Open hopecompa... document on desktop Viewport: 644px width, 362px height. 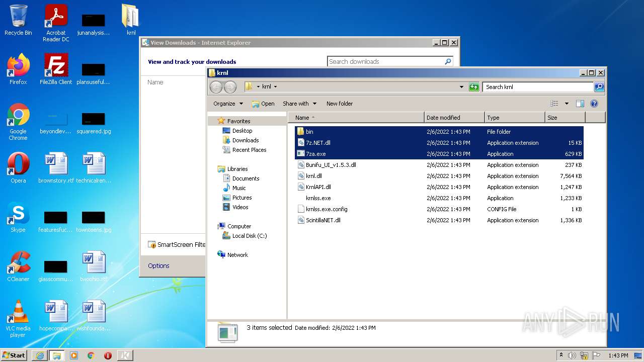[x=56, y=316]
